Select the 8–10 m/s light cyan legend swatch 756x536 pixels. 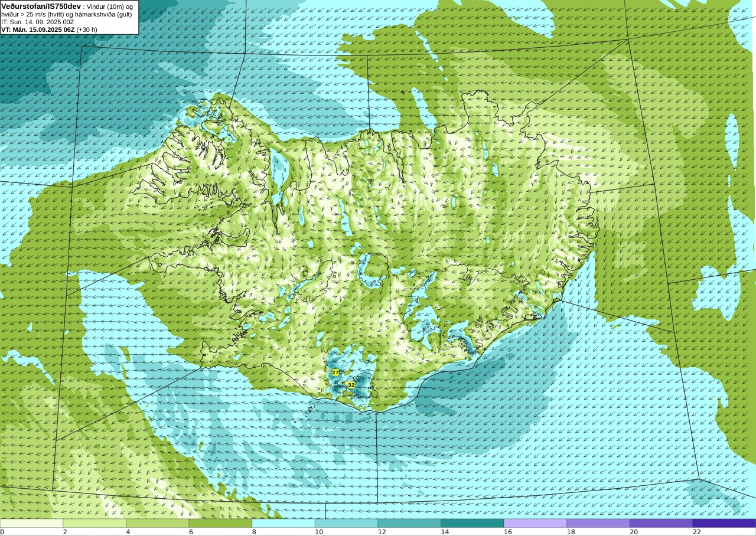pyautogui.click(x=283, y=523)
